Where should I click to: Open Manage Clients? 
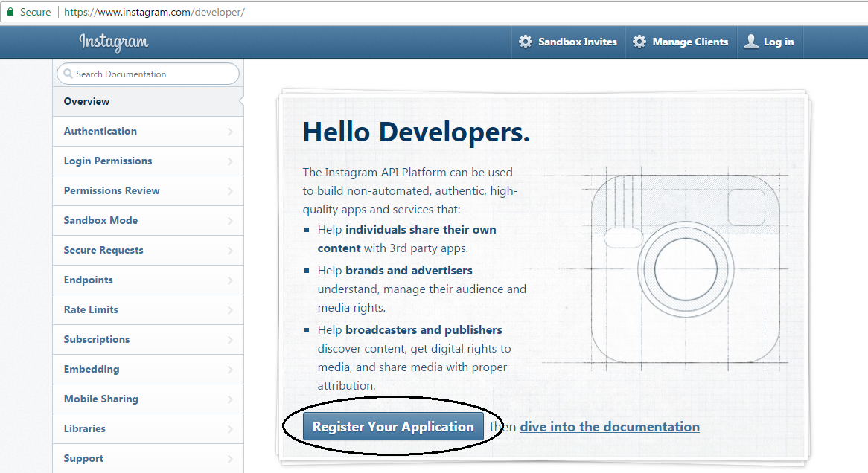(x=681, y=42)
